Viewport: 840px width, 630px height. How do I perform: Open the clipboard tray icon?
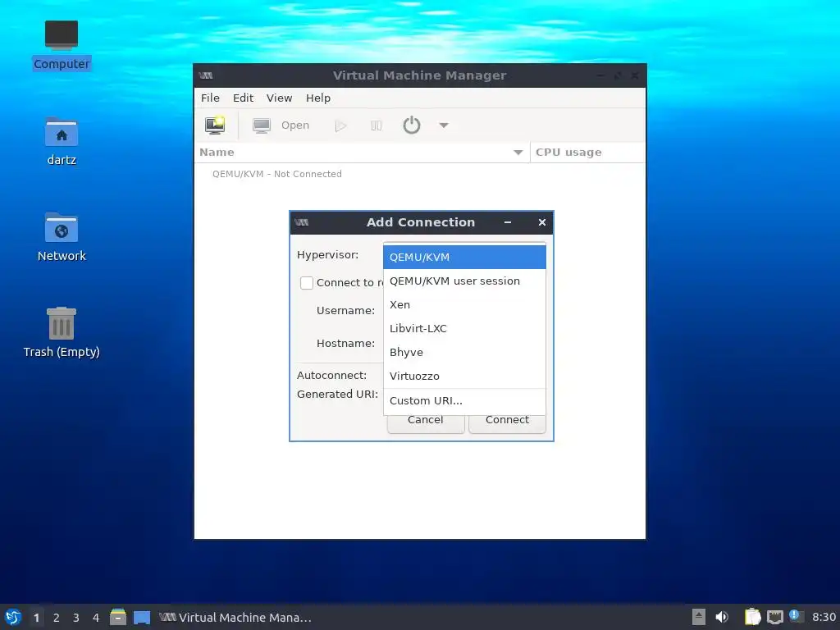click(x=753, y=617)
